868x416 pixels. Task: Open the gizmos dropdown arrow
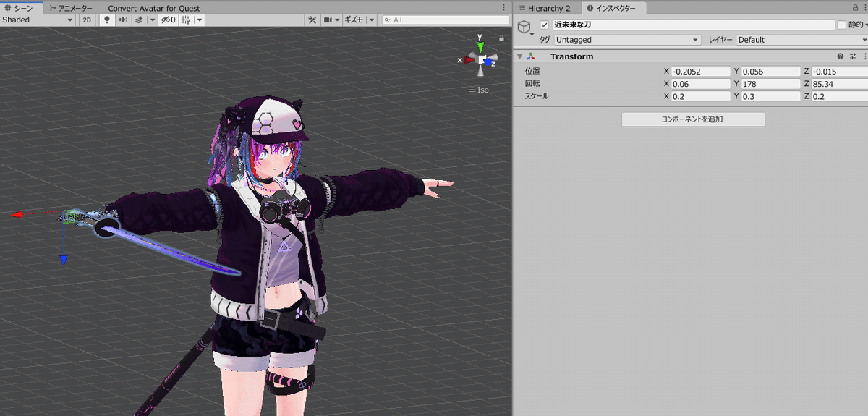click(372, 20)
